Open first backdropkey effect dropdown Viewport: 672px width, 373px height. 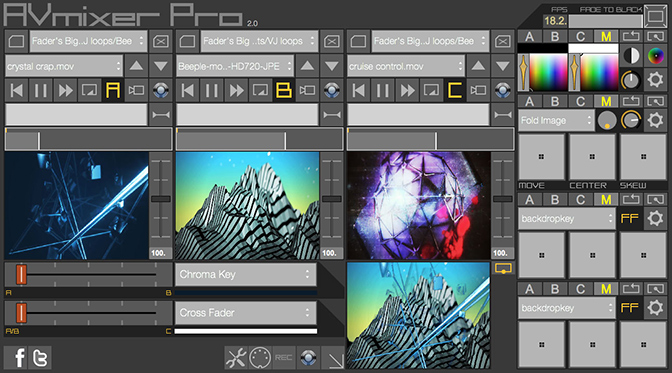pos(567,219)
